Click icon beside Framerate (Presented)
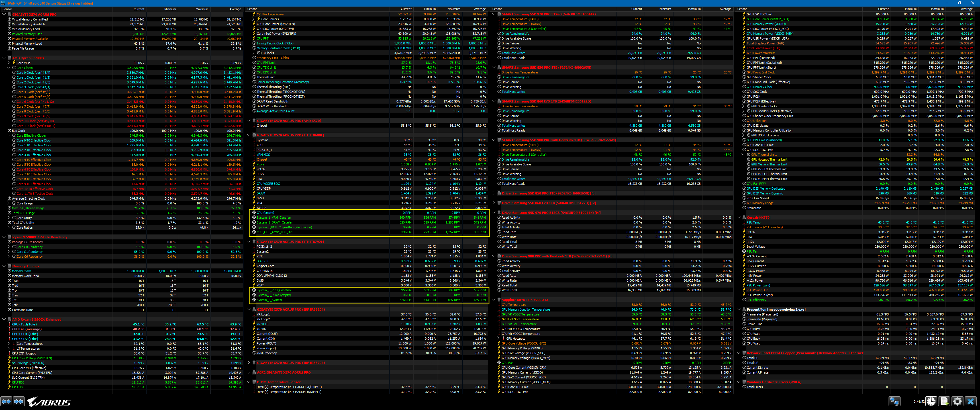Viewport: 980px width, 410px height. [744, 315]
